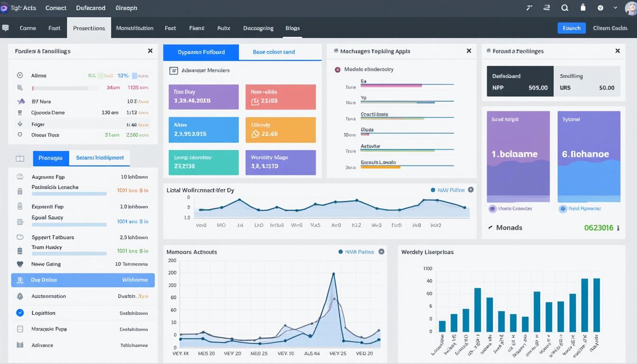This screenshot has height=364, width=637.
Task: Open the user avatar in the top-right corner
Action: tap(631, 8)
